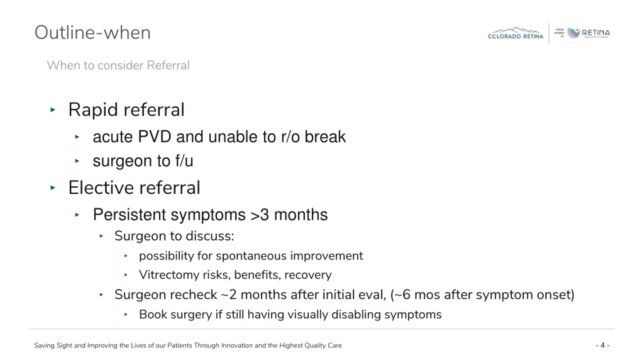Click the bullet before Persistent symptoms line
This screenshot has width=644, height=362.
[77, 215]
